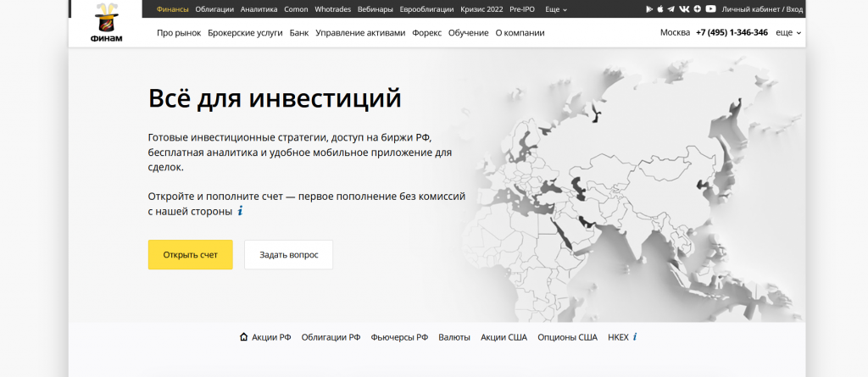Click the info icon next to HKEX
The height and width of the screenshot is (377, 868).
pyautogui.click(x=635, y=337)
